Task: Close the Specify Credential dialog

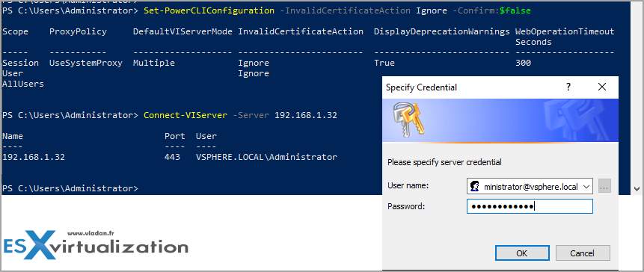Action: 602,87
